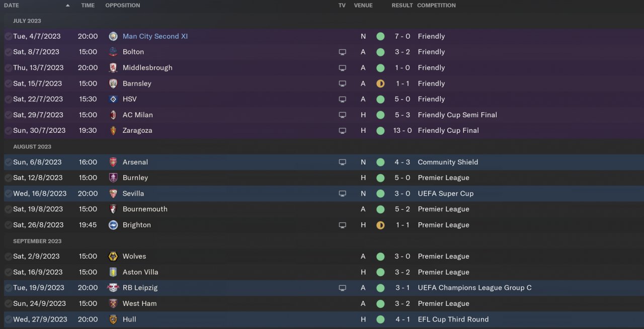This screenshot has width=644, height=329.
Task: Collapse the July 2023 month group
Action: (x=27, y=21)
